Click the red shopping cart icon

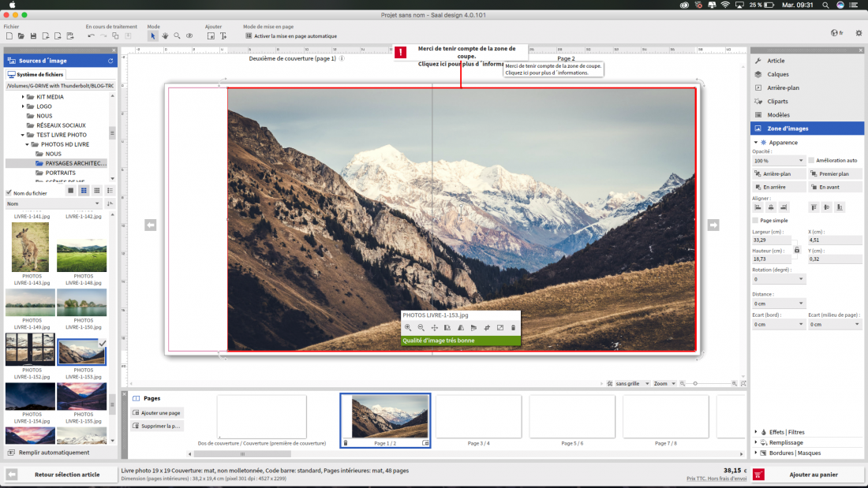coord(758,475)
